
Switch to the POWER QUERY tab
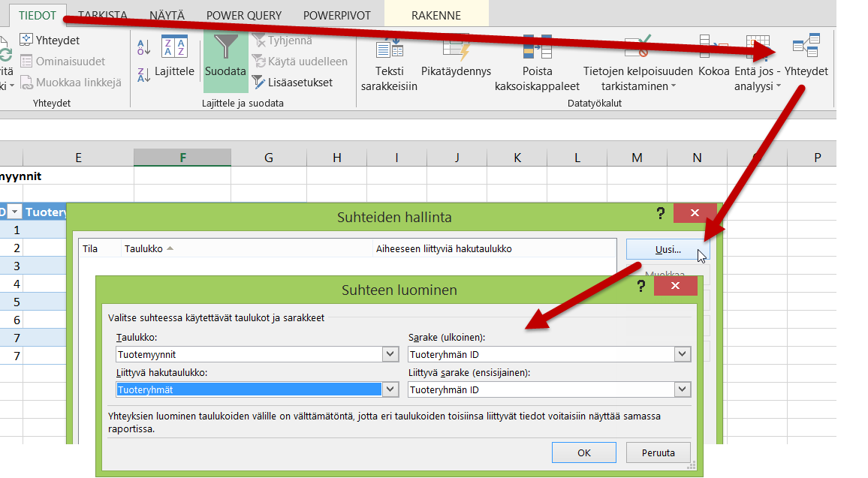click(244, 15)
